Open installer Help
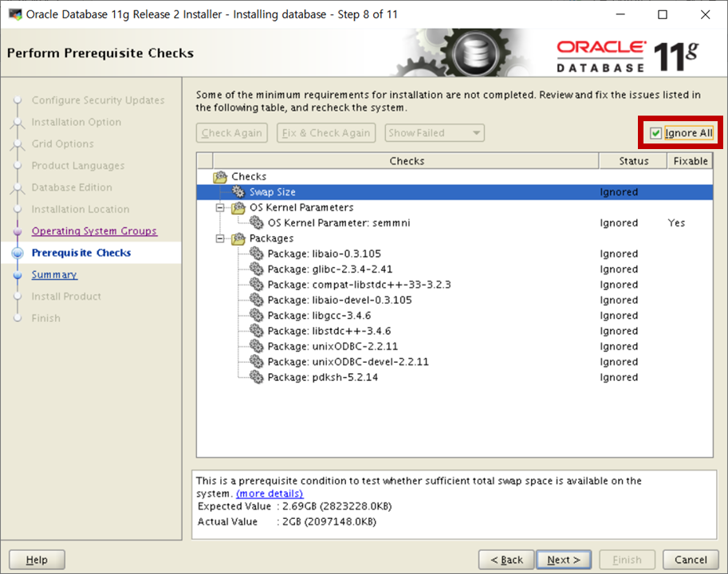 (37, 560)
